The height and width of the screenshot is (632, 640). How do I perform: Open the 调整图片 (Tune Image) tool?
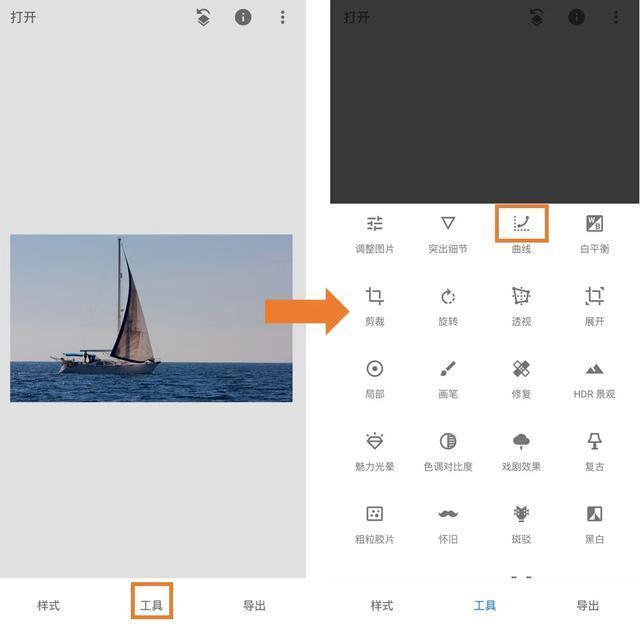(x=374, y=233)
